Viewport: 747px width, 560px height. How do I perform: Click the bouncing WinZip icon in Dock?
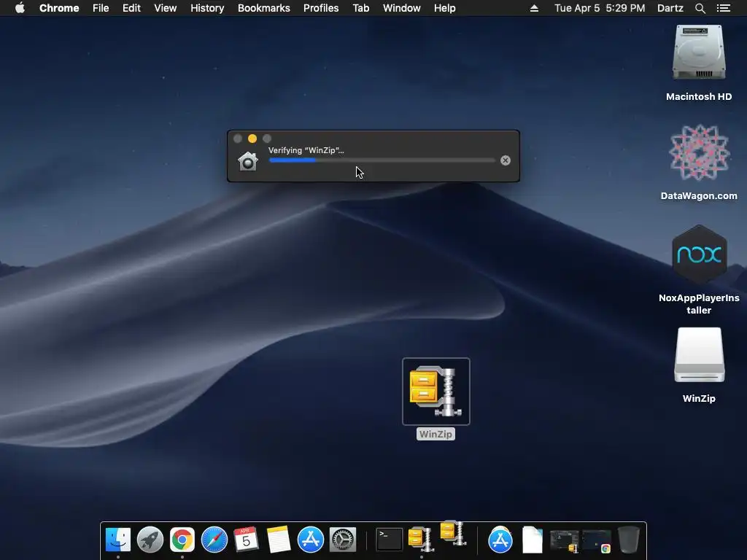452,533
